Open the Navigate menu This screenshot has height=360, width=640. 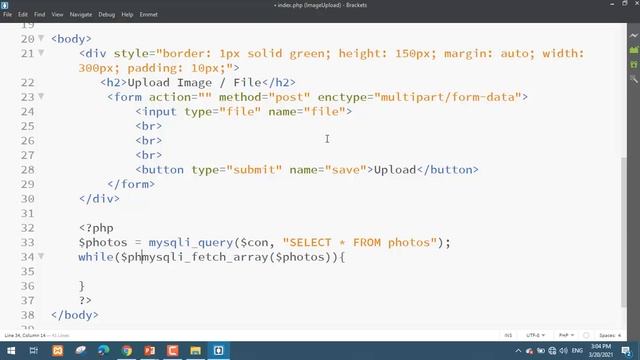pyautogui.click(x=81, y=14)
